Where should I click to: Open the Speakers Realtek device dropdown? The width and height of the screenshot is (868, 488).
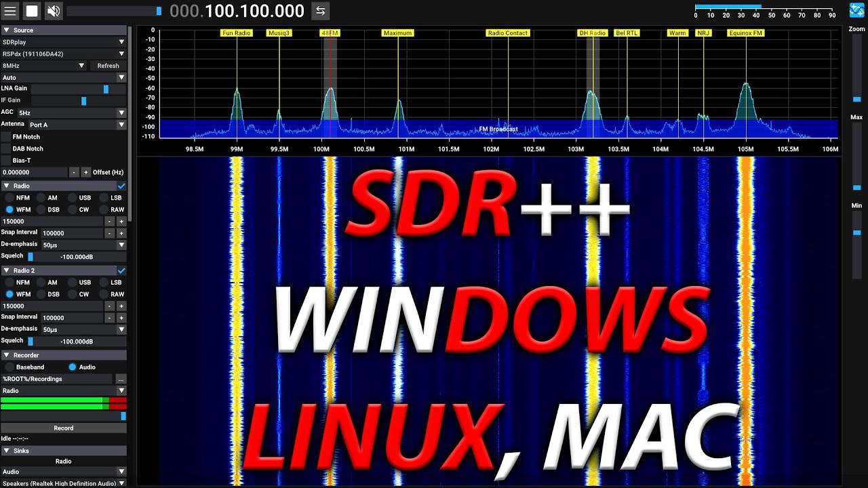click(64, 483)
